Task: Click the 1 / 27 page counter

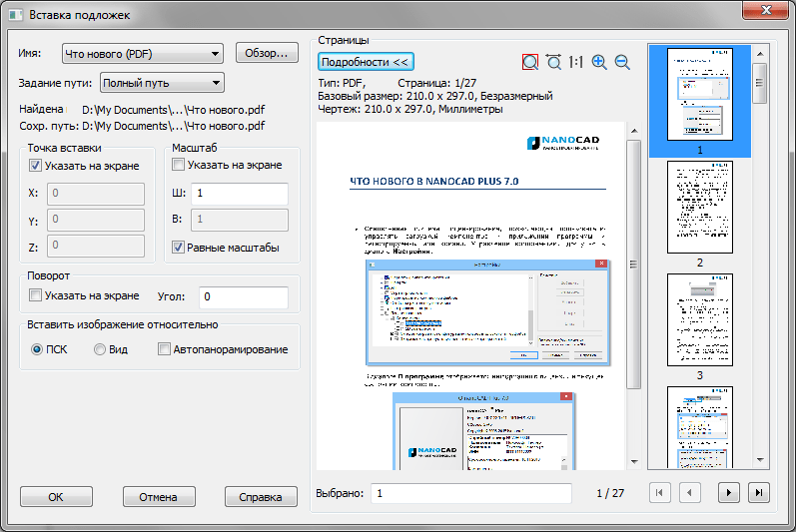Action: [x=610, y=493]
